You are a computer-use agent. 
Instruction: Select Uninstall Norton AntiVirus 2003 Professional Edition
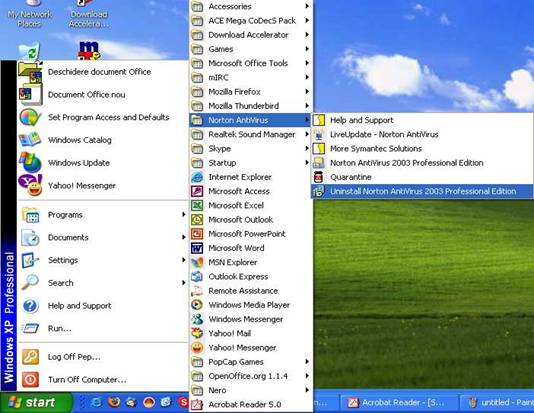(x=422, y=191)
